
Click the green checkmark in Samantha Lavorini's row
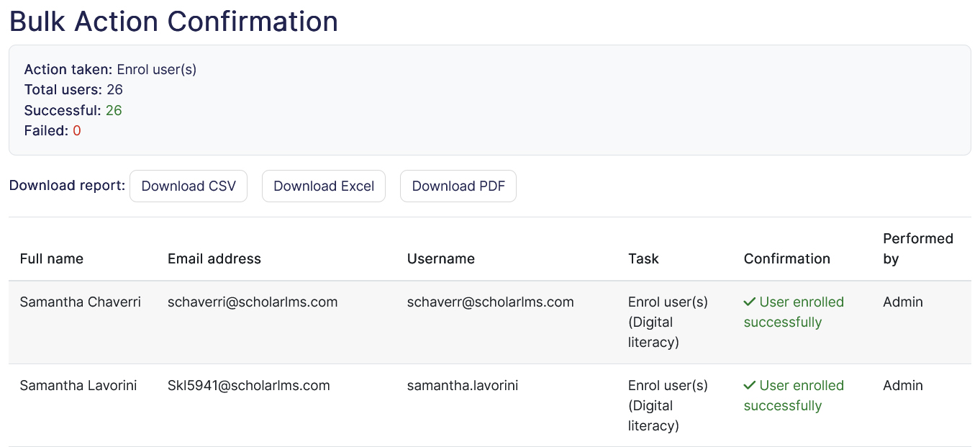tap(748, 385)
